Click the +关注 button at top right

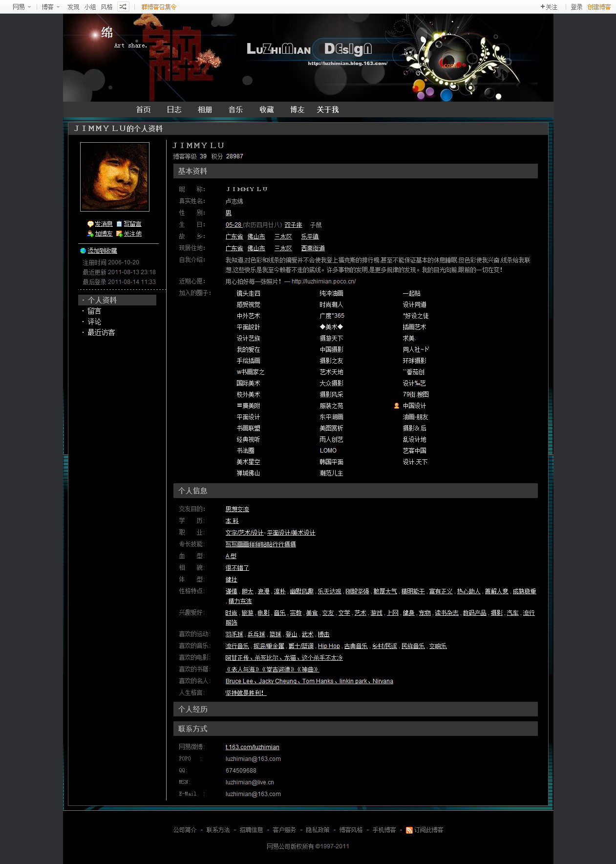(549, 7)
